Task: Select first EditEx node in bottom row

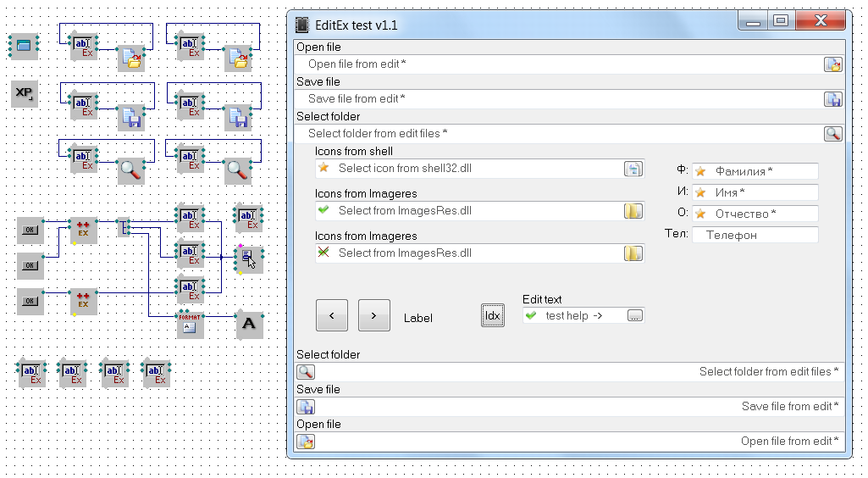Action: point(31,373)
